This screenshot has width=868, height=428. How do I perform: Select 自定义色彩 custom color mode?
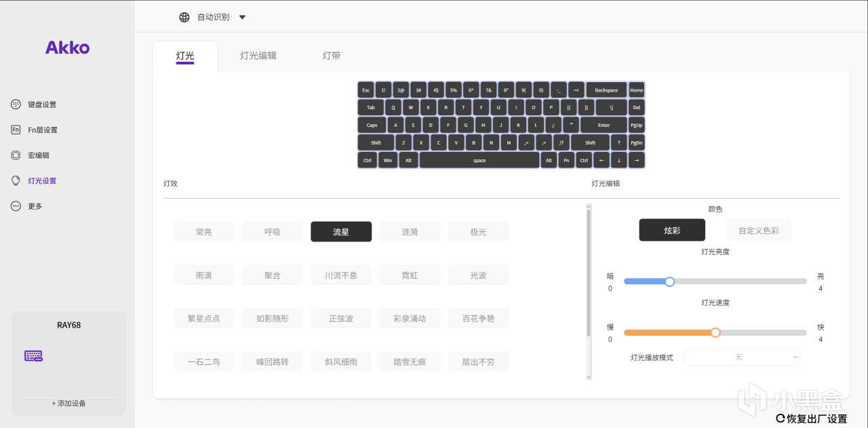(x=759, y=230)
